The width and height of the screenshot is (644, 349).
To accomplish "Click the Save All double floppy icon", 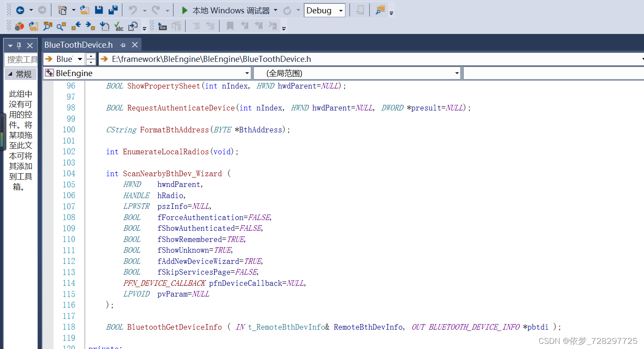I will coord(113,10).
